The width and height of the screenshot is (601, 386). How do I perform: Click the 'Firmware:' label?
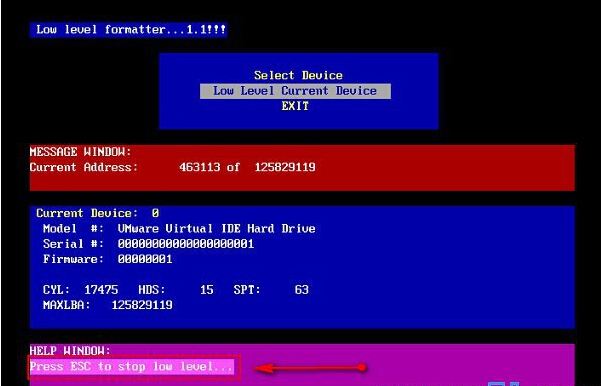[73, 260]
